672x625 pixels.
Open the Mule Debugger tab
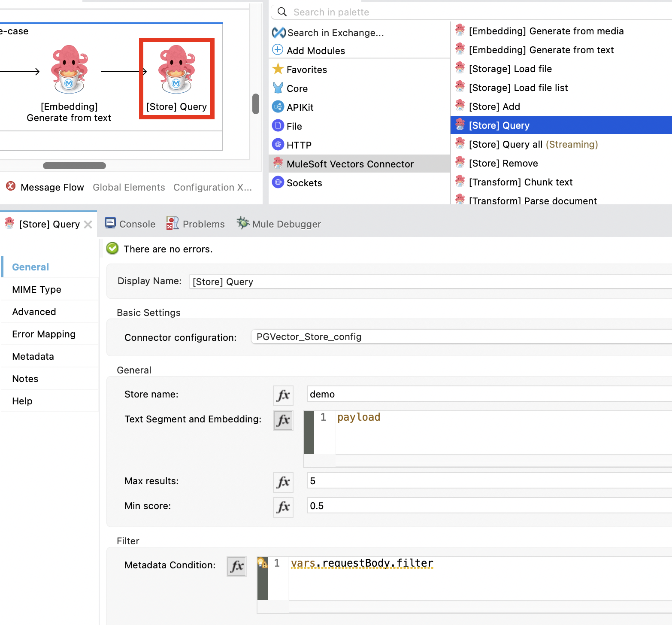click(x=279, y=224)
